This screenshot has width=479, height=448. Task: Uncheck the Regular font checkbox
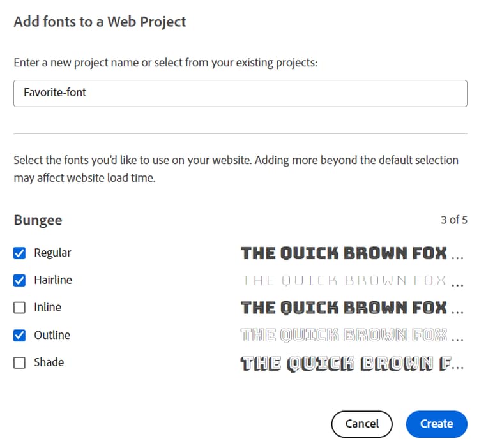point(20,253)
